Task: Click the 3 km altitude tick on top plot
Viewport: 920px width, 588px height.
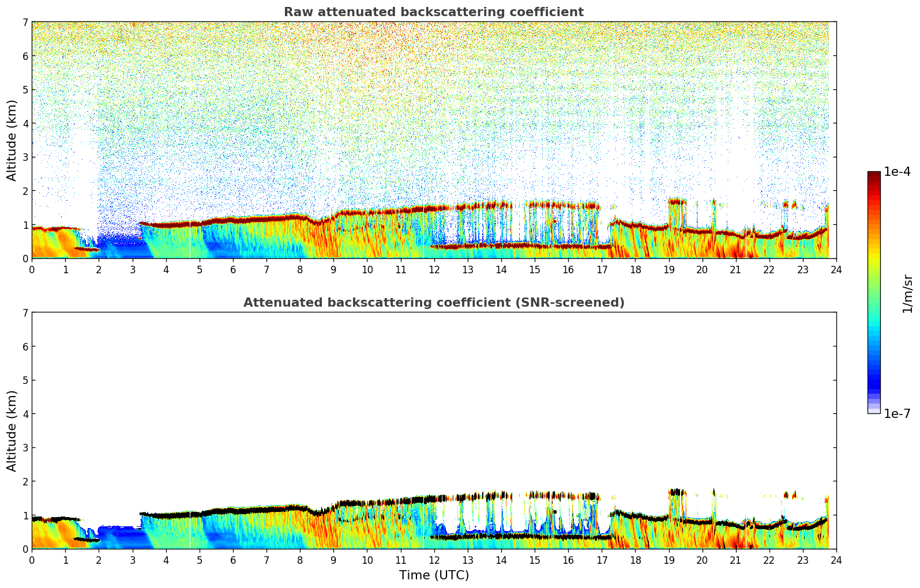Action: (x=25, y=157)
